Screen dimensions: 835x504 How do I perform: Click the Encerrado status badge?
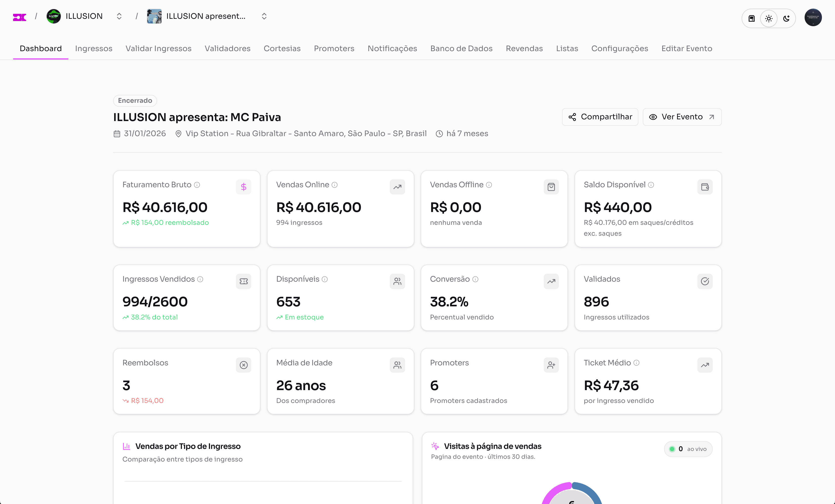(x=135, y=100)
